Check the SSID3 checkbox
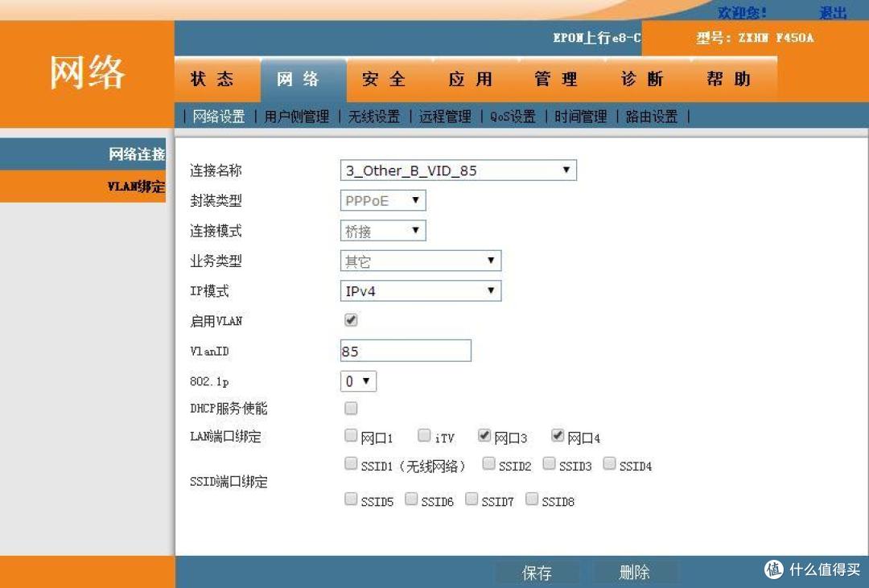Screen dimensions: 869x588 click(x=550, y=463)
